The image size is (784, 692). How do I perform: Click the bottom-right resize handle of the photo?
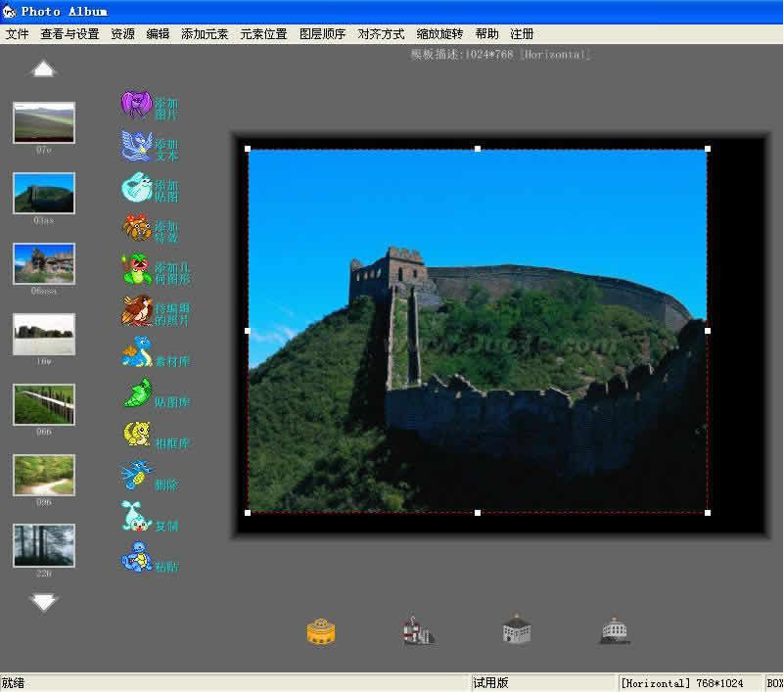pos(708,513)
